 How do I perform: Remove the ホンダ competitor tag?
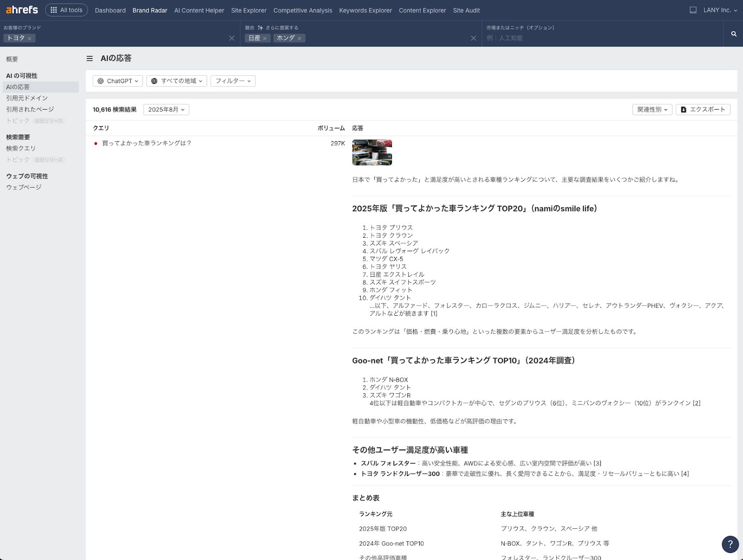pos(300,39)
